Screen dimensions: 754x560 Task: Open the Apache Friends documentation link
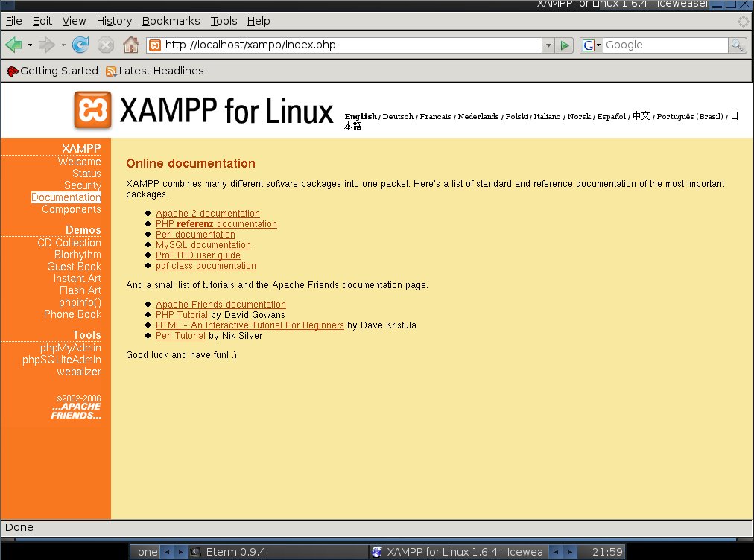(221, 305)
